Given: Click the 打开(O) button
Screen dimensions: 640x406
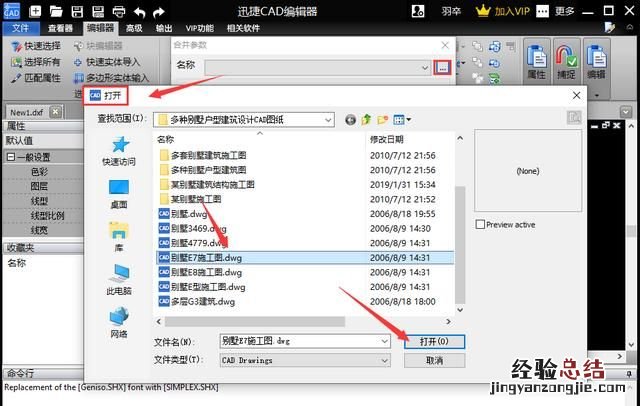Looking at the screenshot, I should tap(434, 342).
